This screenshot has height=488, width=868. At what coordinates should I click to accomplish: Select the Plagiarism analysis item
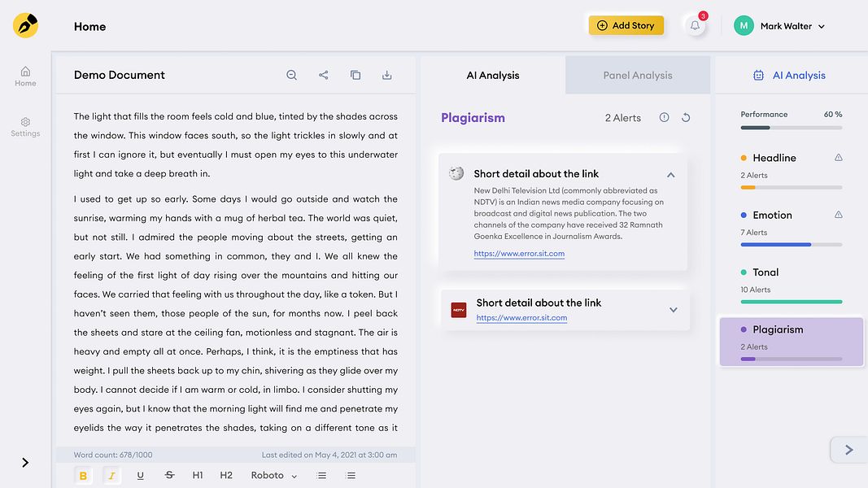791,342
